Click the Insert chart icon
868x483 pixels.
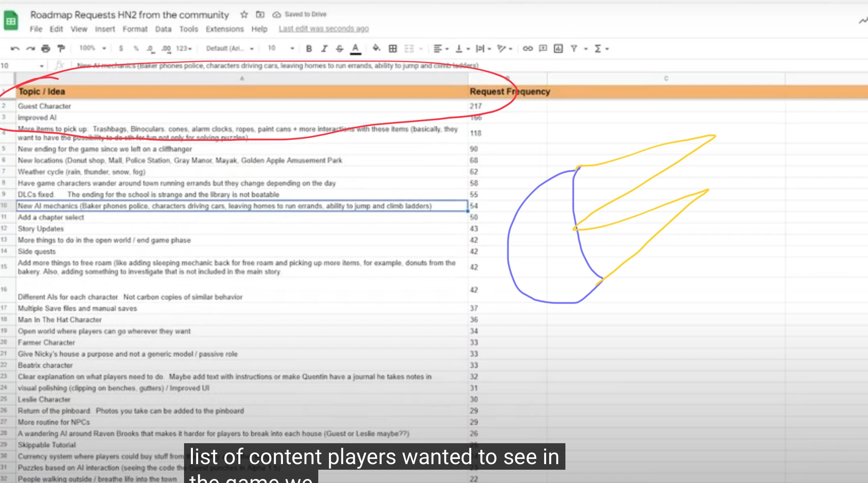pyautogui.click(x=558, y=49)
